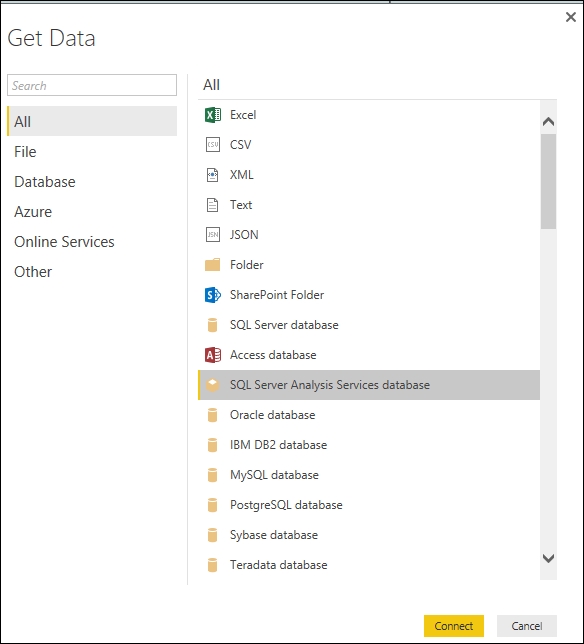This screenshot has width=584, height=644.
Task: Select the Database category
Action: [x=92, y=182]
